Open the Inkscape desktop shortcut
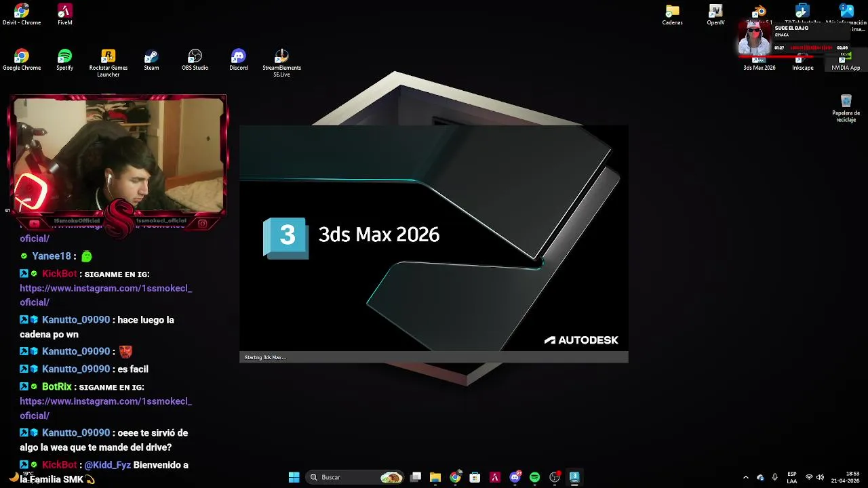This screenshot has width=868, height=488. pos(803,64)
